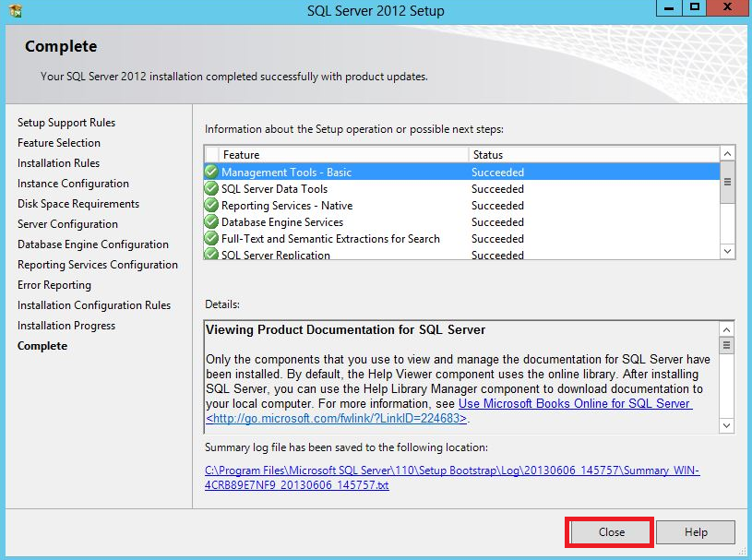Open the summary log file path link
The height and width of the screenshot is (560, 752).
[x=452, y=478]
